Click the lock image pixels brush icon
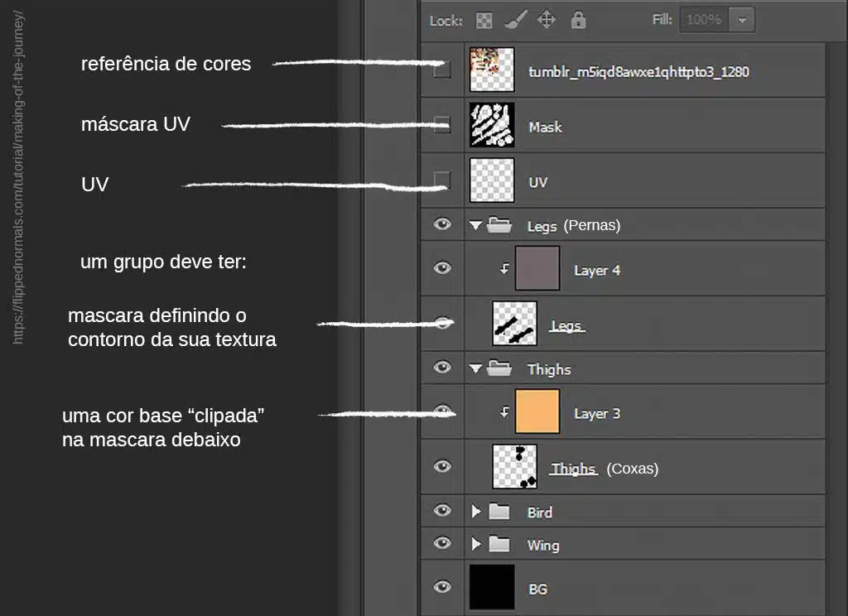 515,20
